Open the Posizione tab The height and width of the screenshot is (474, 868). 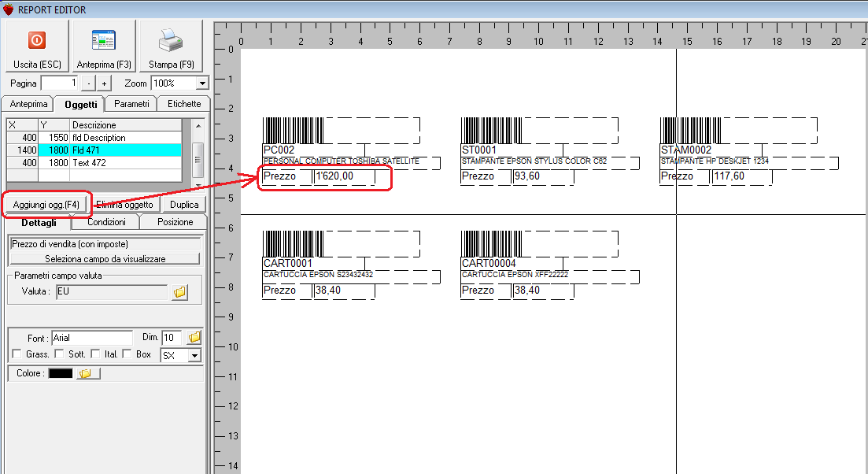tap(175, 222)
